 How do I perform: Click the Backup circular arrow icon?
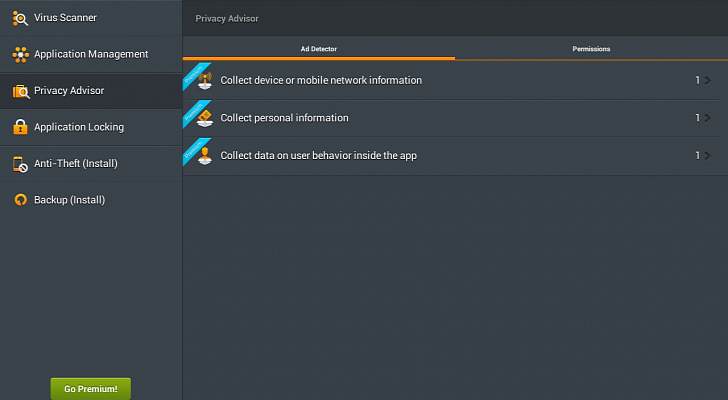pyautogui.click(x=20, y=200)
